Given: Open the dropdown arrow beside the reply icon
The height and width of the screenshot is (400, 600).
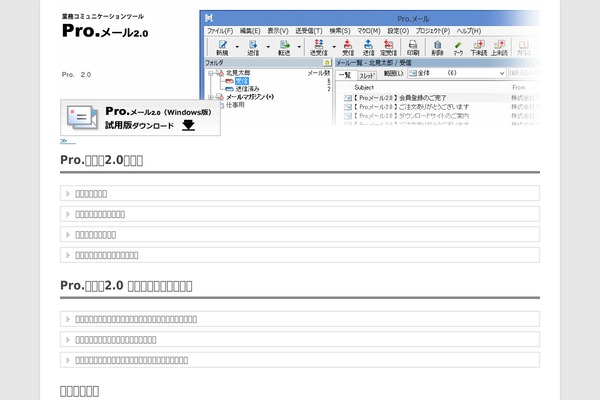Looking at the screenshot, I should 268,47.
